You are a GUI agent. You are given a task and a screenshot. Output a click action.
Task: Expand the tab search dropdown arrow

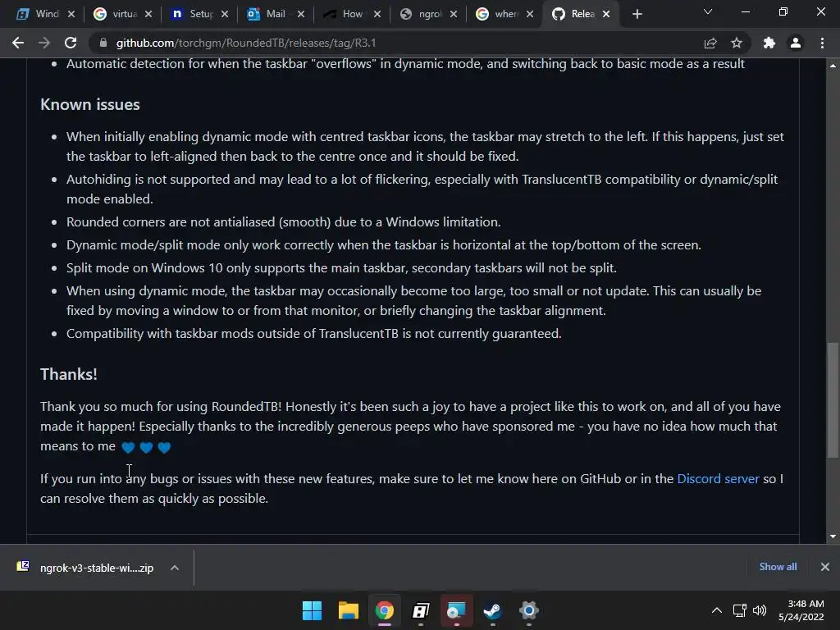(x=708, y=11)
